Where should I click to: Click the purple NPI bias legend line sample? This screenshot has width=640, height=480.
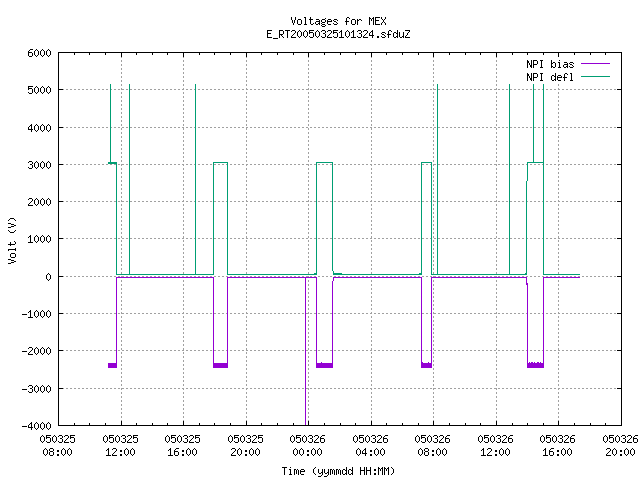[x=596, y=64]
